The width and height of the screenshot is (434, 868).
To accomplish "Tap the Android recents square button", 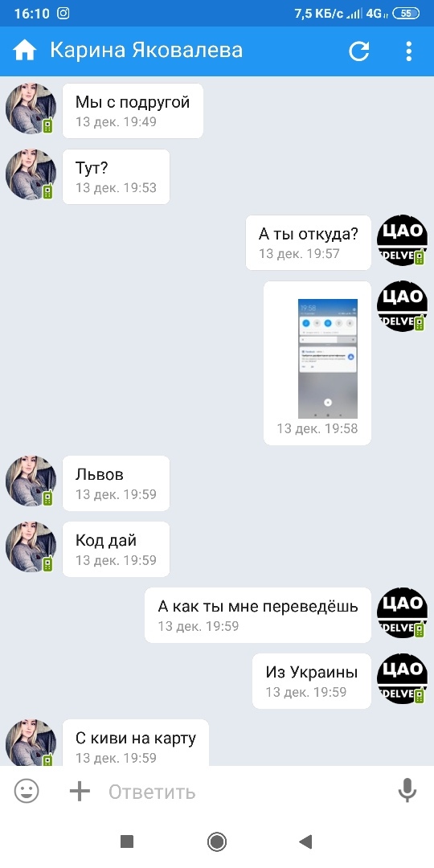I will pos(127,842).
